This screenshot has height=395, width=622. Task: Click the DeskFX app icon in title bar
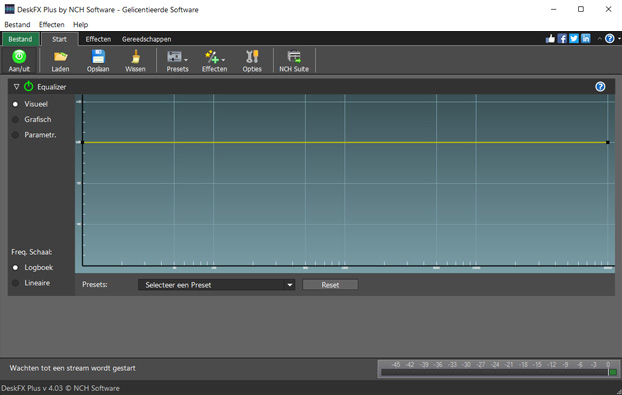[x=9, y=9]
